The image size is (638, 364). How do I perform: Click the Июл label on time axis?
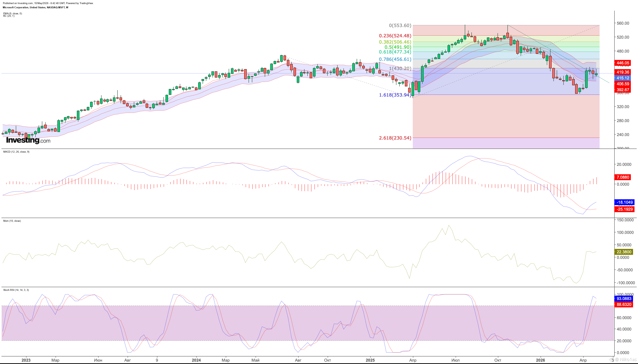point(455,360)
